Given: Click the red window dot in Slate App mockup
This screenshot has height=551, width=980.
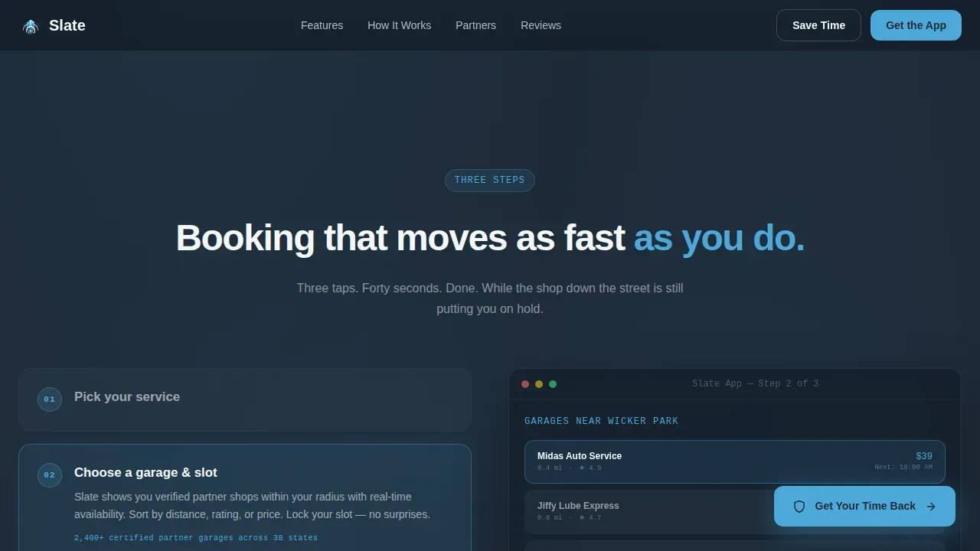Looking at the screenshot, I should (x=525, y=384).
